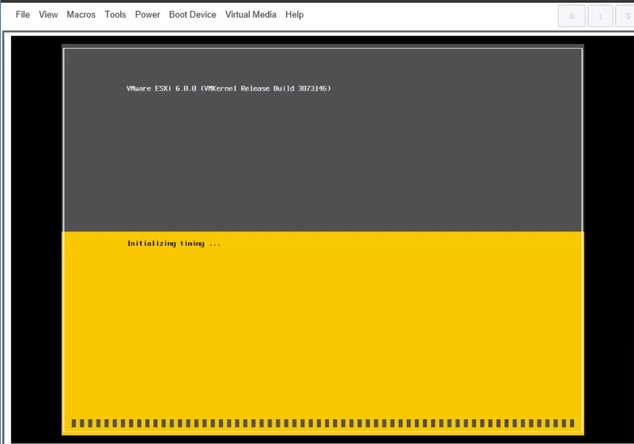Open the Virtual Media menu
Screen dimensions: 634x444
coord(251,15)
